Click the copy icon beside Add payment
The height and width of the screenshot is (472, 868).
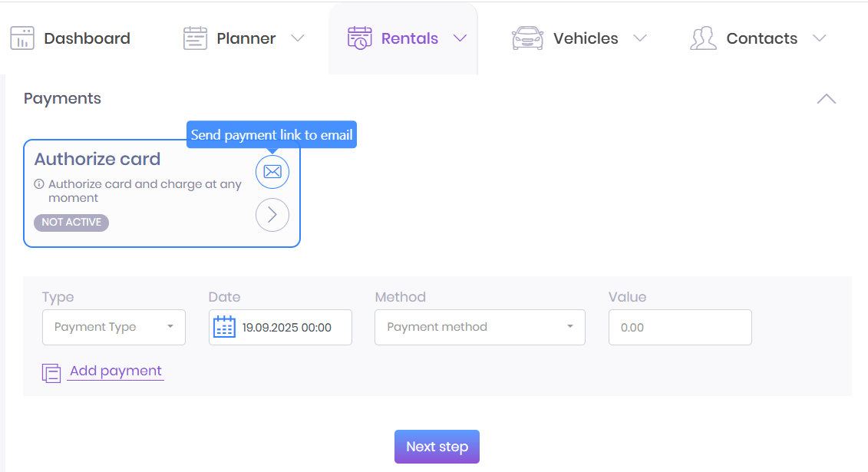point(51,373)
